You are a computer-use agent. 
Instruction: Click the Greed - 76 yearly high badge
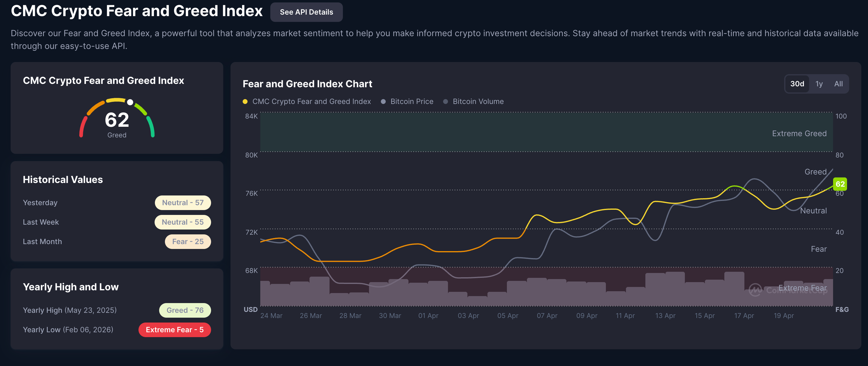coord(185,310)
